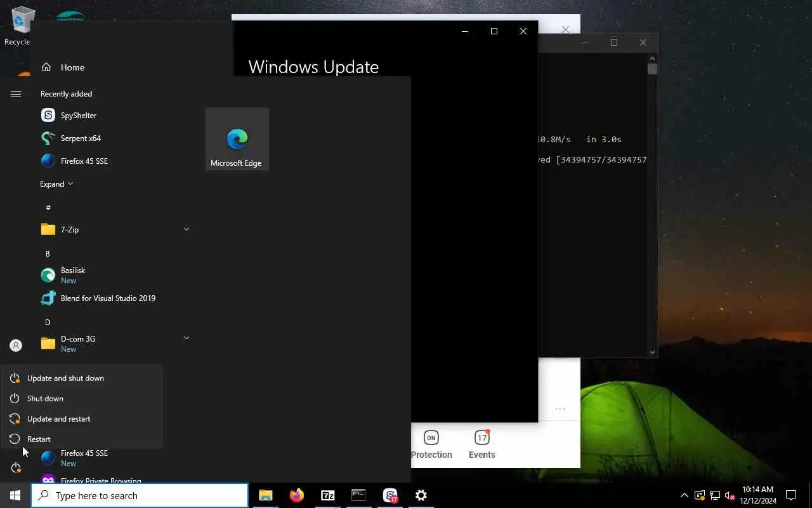Choose Update and shut down
The width and height of the screenshot is (812, 508).
[82, 378]
